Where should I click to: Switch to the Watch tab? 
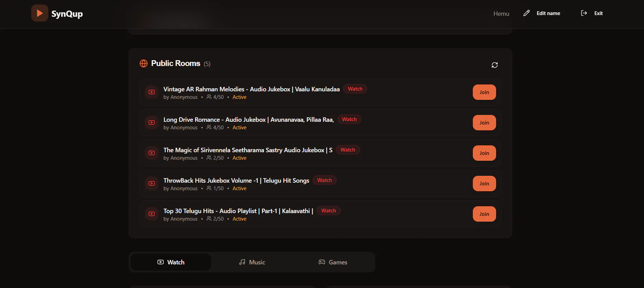pos(171,262)
